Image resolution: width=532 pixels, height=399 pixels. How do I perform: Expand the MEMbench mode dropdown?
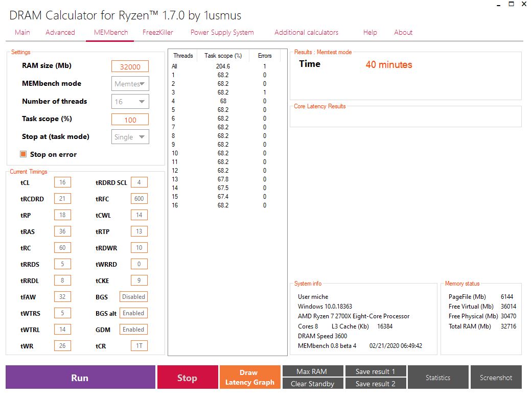pyautogui.click(x=130, y=84)
